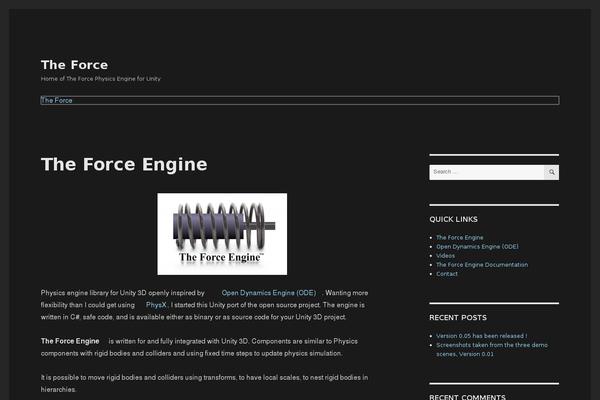
Task: Click the 'Recent Comments' widget heading
Action: [465, 397]
